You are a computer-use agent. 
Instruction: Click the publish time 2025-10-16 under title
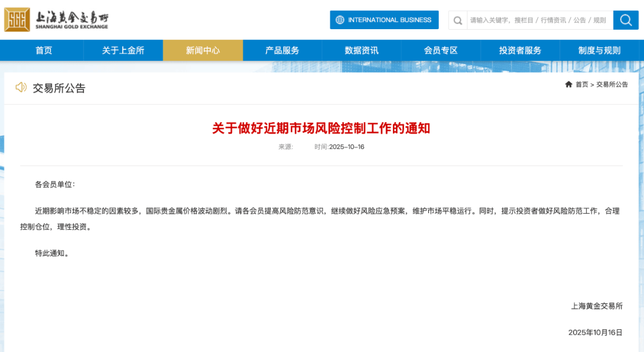click(346, 147)
